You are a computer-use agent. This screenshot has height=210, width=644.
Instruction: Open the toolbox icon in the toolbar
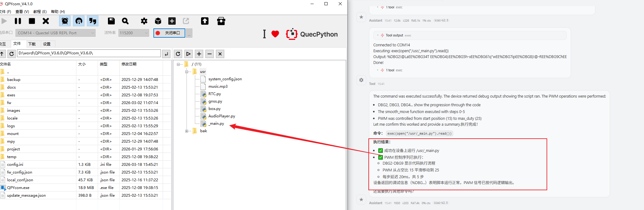click(221, 21)
